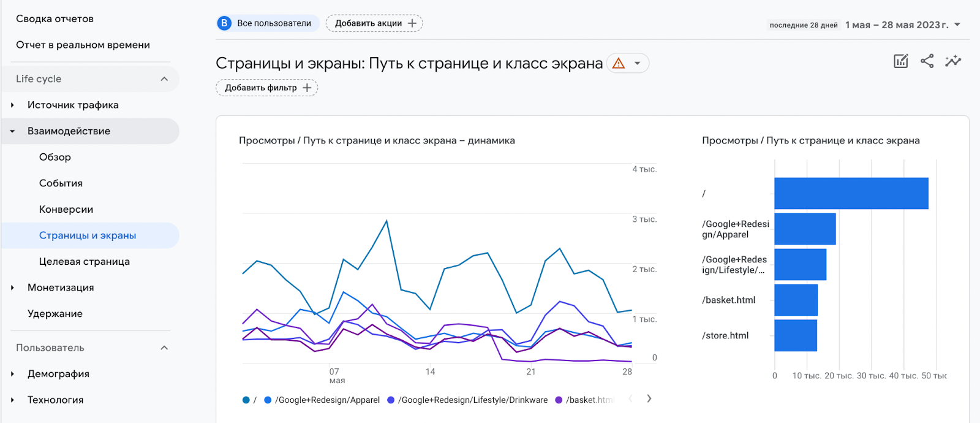
Task: Collapse the Life cycle section
Action: click(x=164, y=78)
